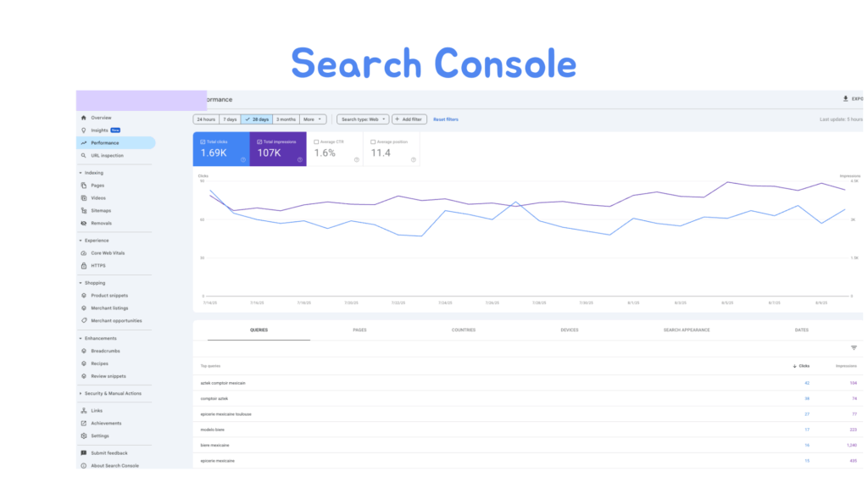
Task: Click the "biere mexicaine" query row
Action: click(x=527, y=445)
